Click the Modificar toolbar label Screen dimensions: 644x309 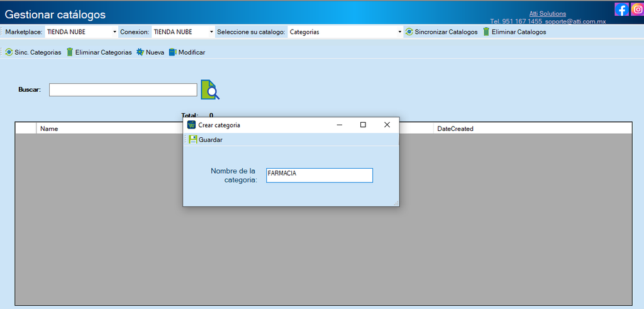[192, 52]
